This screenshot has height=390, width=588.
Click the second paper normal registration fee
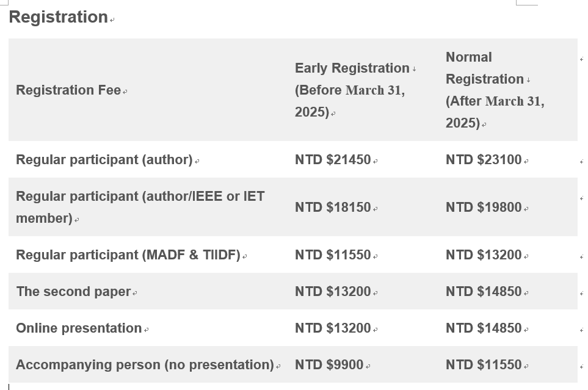pos(484,292)
